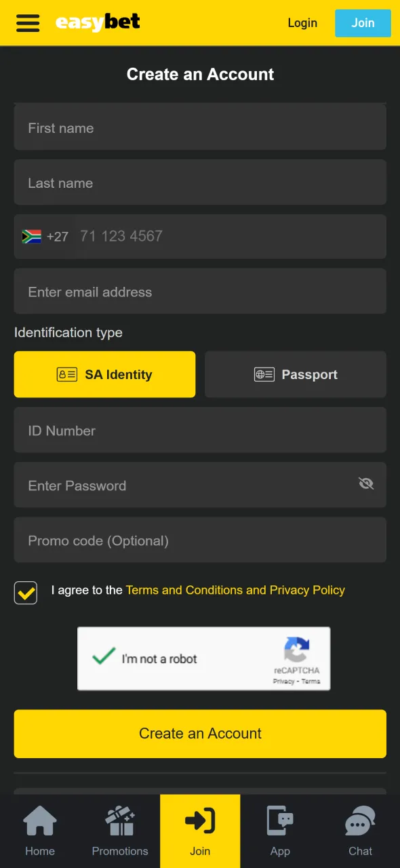
Task: Show the password using the eye icon
Action: 366,484
